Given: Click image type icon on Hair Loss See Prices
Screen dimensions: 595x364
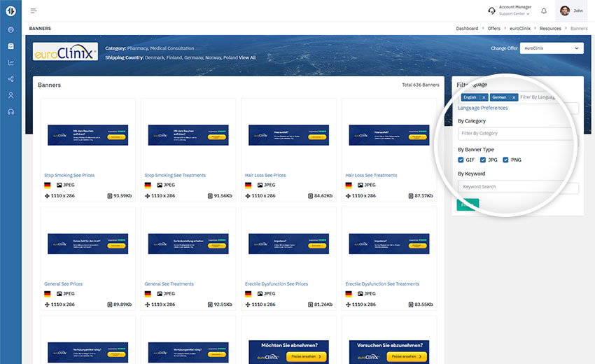Looking at the screenshot, I should point(260,185).
